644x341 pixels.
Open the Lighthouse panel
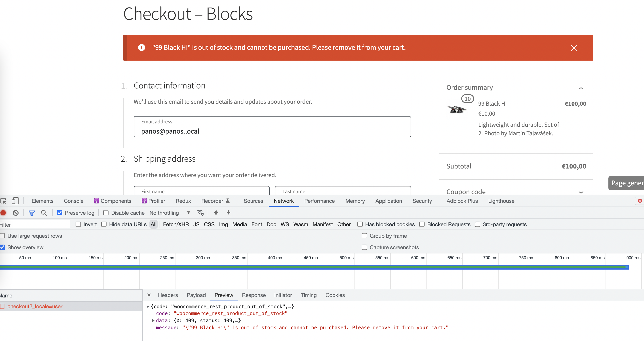point(501,201)
